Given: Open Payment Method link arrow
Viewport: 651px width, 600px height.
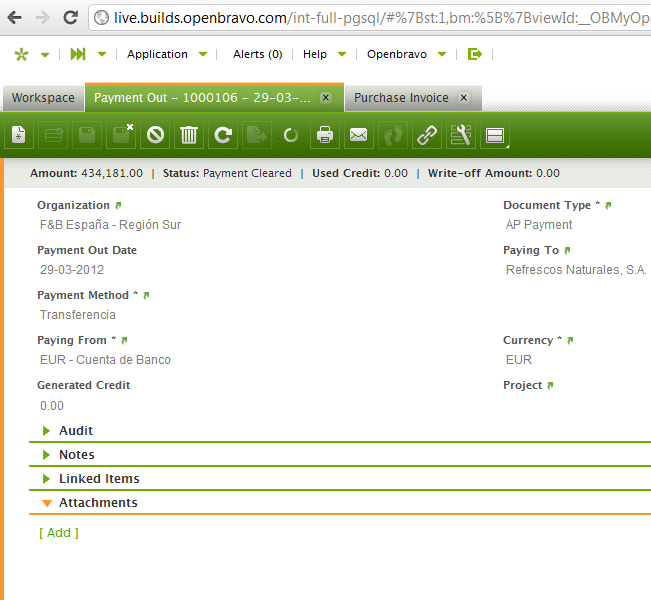Looking at the screenshot, I should point(146,295).
